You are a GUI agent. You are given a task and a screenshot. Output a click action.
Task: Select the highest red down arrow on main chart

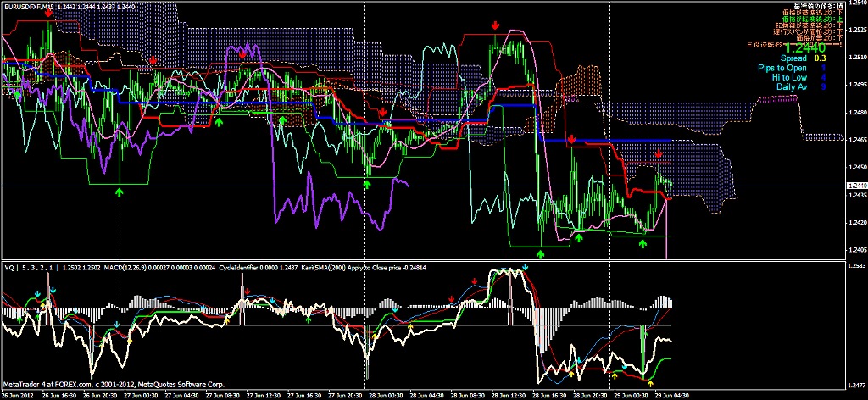coord(496,26)
